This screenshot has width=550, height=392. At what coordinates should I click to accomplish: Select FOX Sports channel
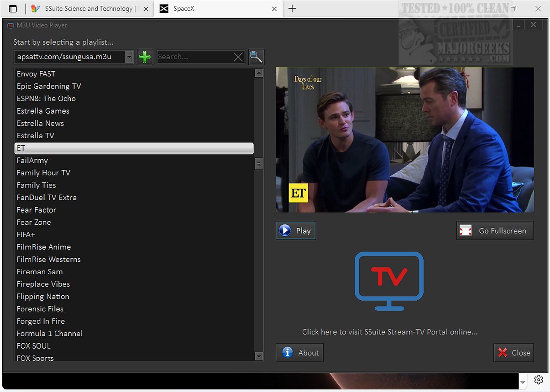coord(134,357)
